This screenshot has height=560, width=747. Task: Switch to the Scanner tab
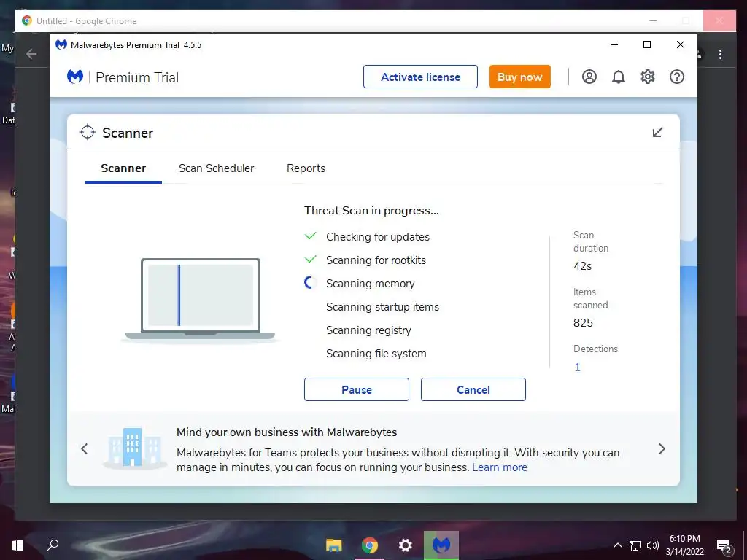tap(123, 168)
